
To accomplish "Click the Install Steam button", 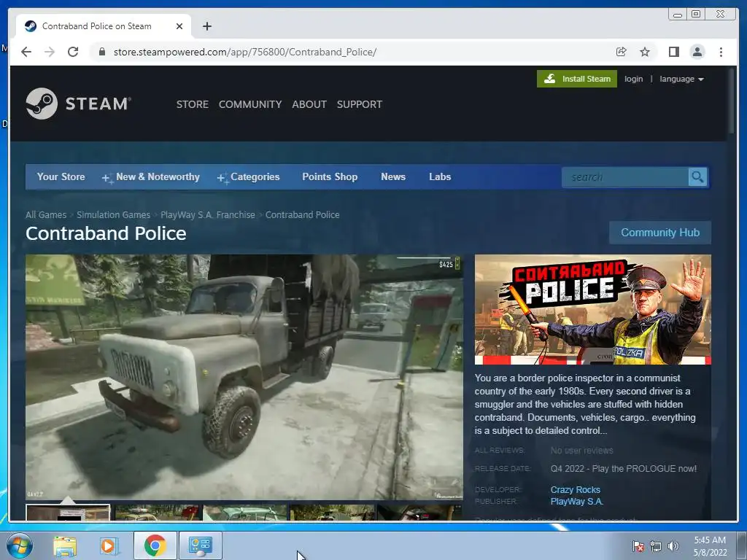I will coord(577,79).
